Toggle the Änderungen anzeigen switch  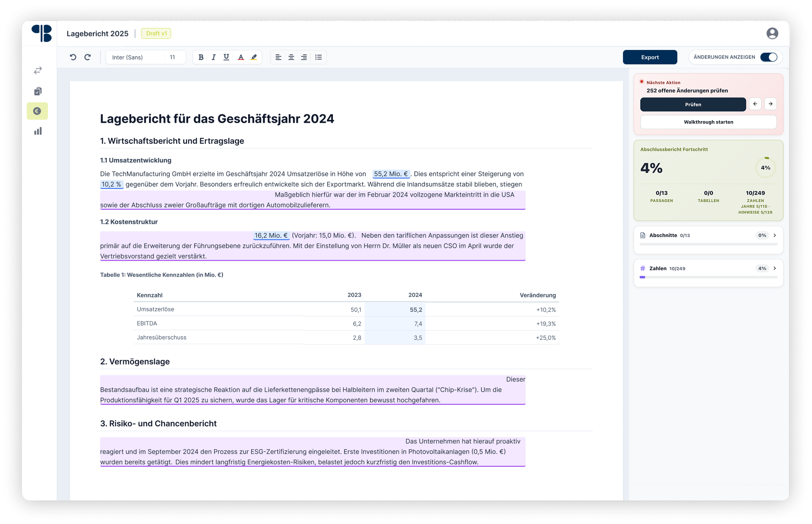(x=768, y=57)
